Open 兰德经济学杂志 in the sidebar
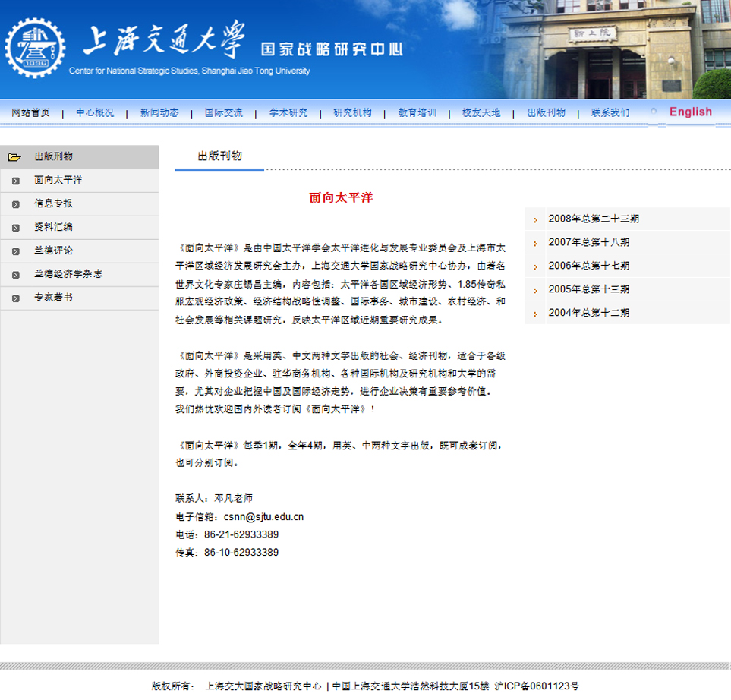 tap(68, 274)
